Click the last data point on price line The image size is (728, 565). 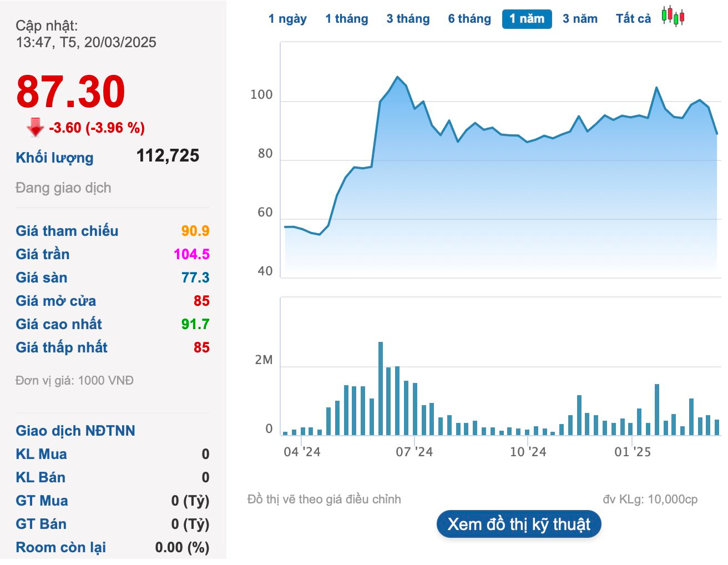[717, 134]
